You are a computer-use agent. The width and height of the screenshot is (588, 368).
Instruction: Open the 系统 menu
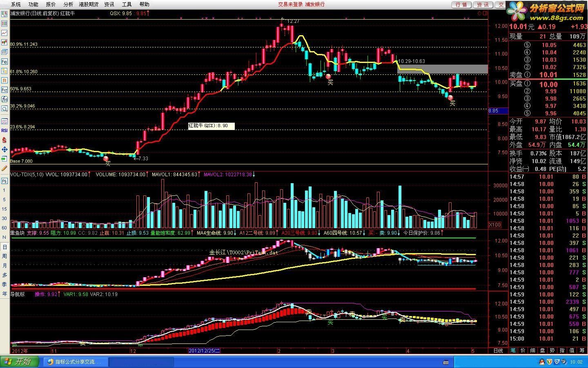(x=16, y=4)
